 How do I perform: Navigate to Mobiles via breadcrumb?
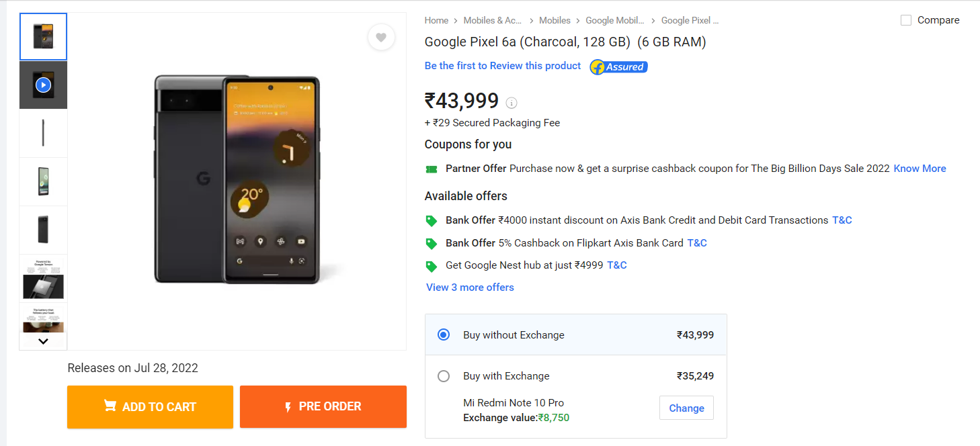(555, 20)
